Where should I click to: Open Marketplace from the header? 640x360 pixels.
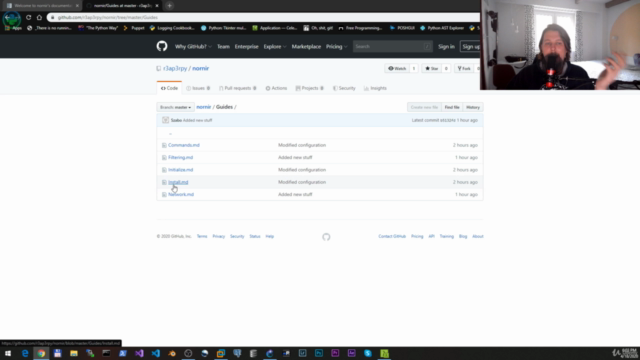(306, 47)
